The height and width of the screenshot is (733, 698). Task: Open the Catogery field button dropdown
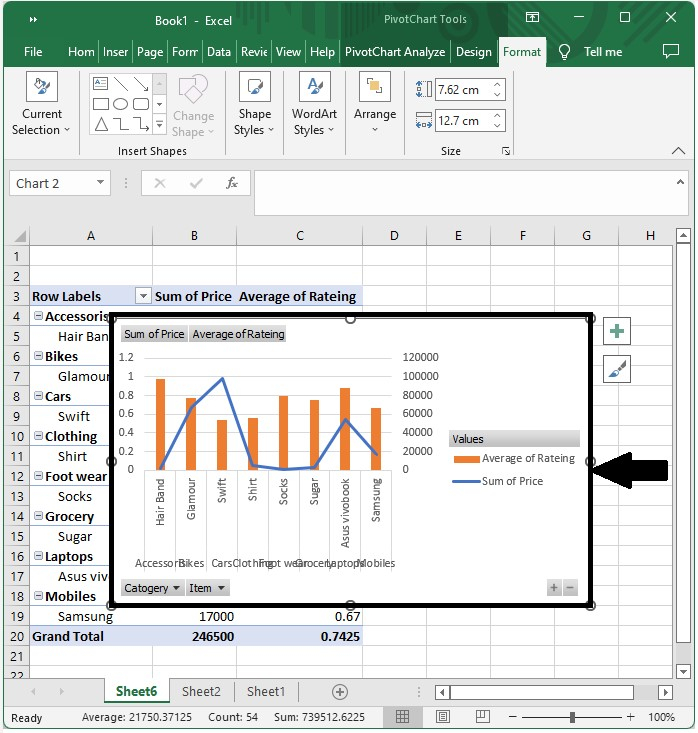[152, 588]
